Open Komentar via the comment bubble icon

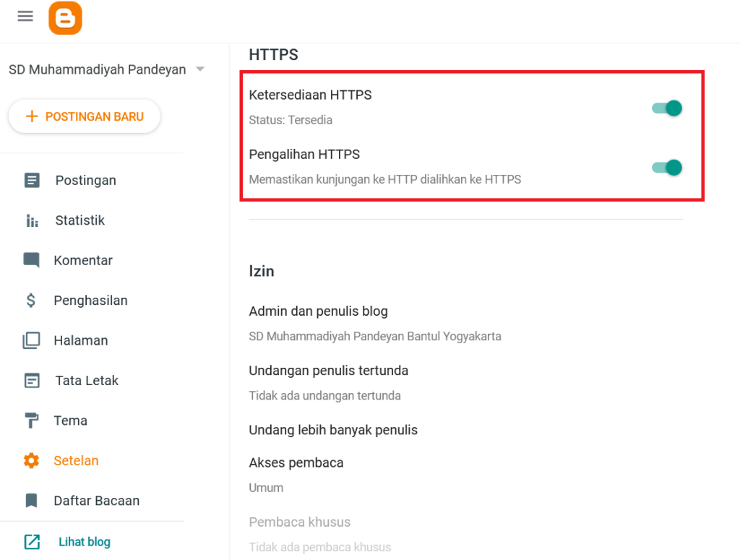[x=33, y=260]
